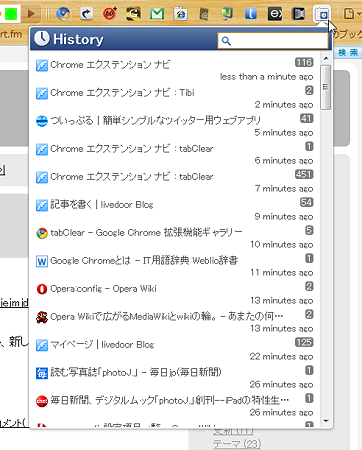Click the blue t extension icon
The image size is (362, 450).
251,14
